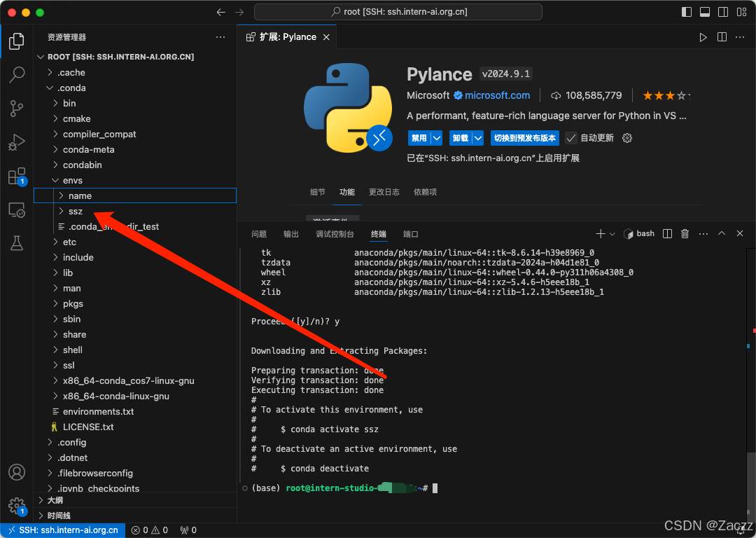Click the forwarded ports status item

[x=188, y=530]
